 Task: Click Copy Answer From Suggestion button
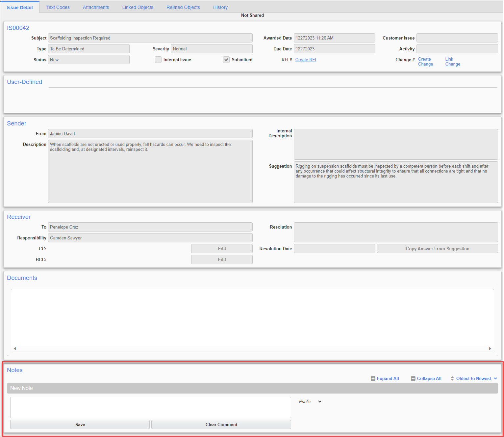click(438, 249)
